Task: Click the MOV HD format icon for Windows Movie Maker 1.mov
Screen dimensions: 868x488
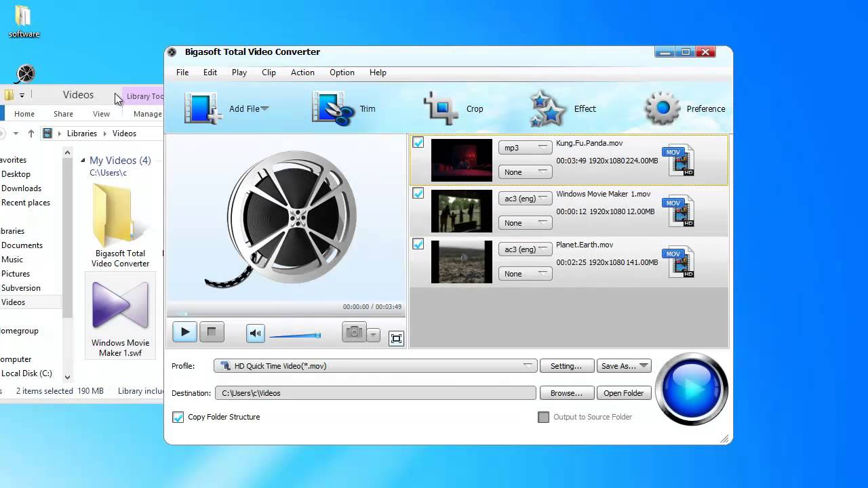Action: 679,211
